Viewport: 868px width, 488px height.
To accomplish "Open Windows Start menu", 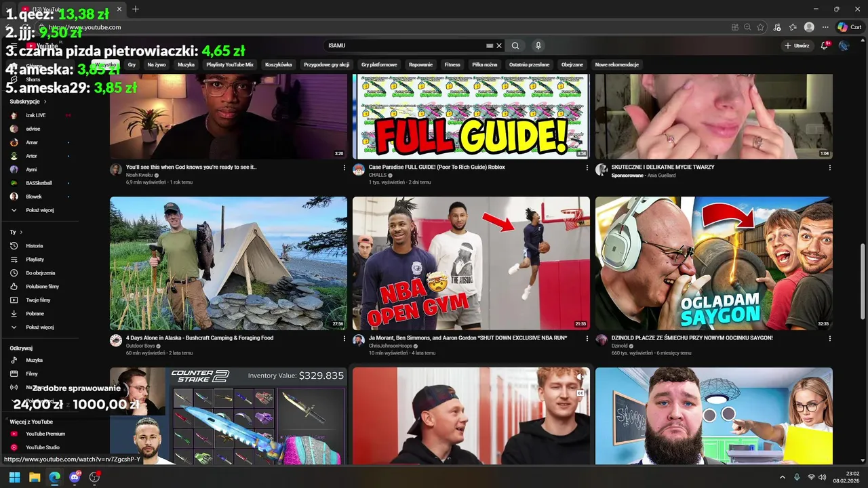I will (x=14, y=477).
